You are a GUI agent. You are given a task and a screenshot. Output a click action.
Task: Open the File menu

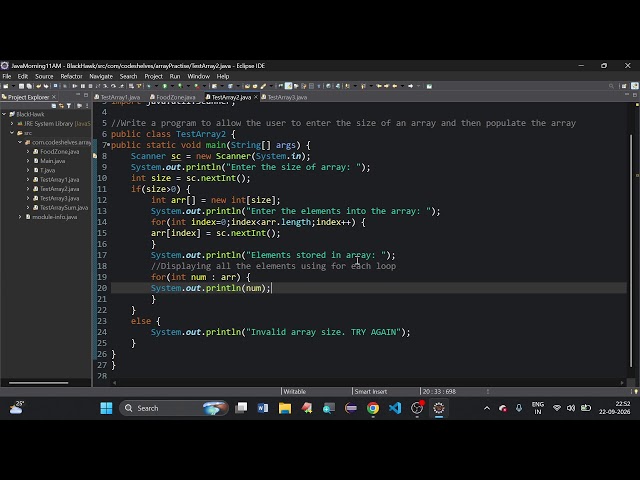pyautogui.click(x=7, y=76)
